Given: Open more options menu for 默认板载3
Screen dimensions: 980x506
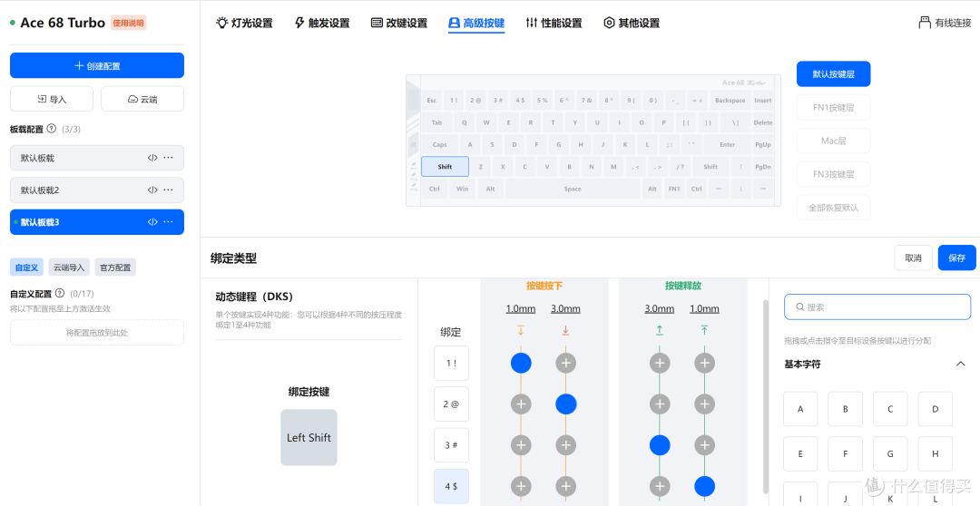Looking at the screenshot, I should coord(168,222).
